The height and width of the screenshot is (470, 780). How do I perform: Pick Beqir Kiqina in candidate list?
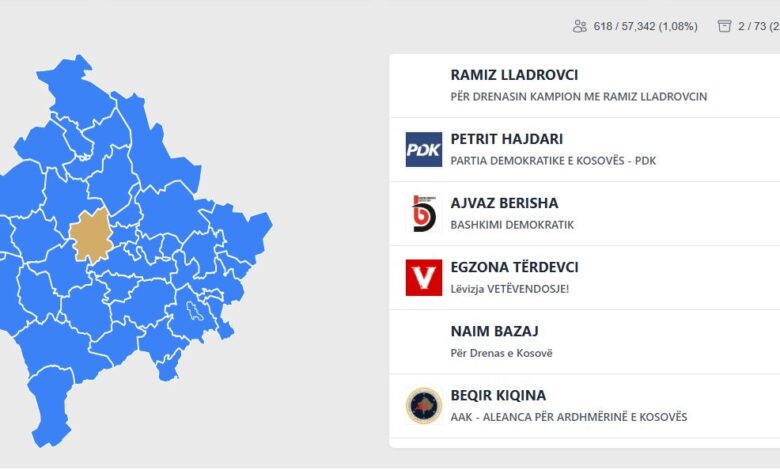click(498, 395)
